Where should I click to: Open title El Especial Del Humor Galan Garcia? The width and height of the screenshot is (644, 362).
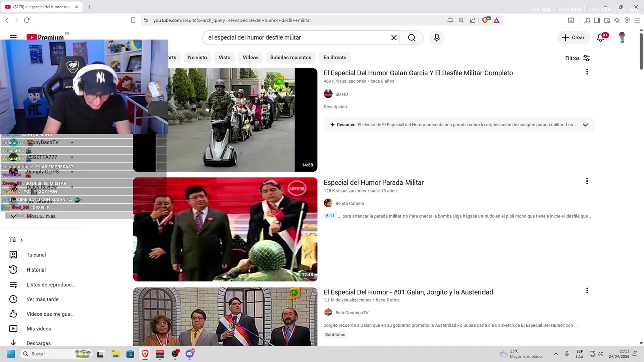[x=418, y=73]
